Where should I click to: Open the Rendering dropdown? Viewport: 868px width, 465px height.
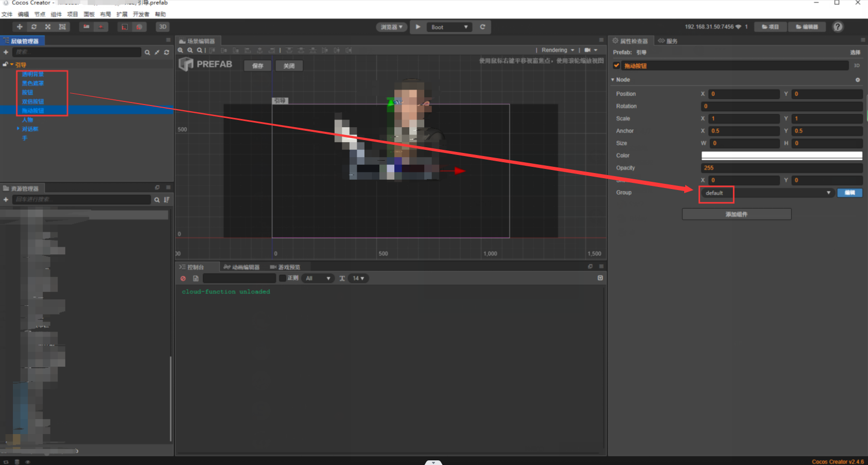click(558, 50)
